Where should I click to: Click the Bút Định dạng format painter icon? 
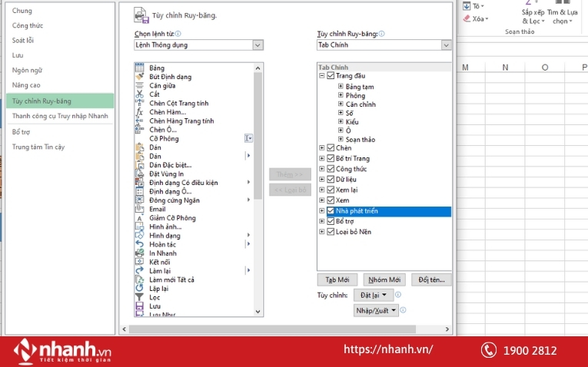pyautogui.click(x=139, y=77)
